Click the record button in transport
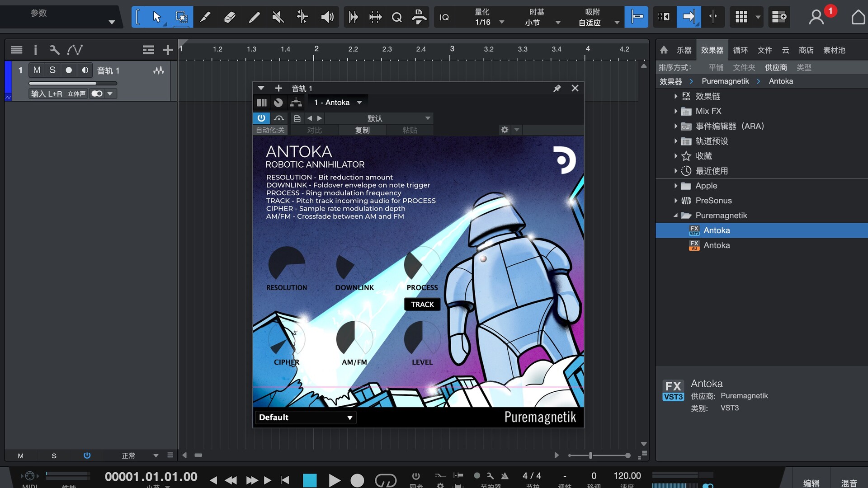Image resolution: width=868 pixels, height=488 pixels. click(357, 480)
